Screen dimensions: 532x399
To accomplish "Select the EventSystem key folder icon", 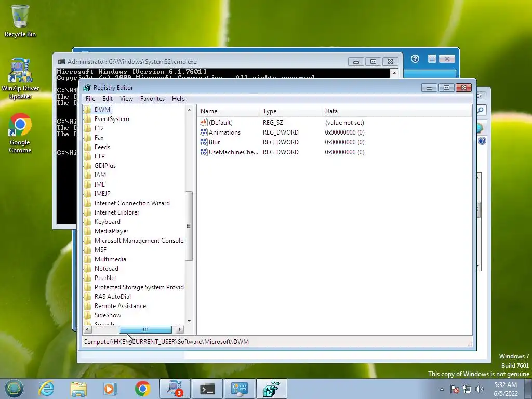I will (88, 119).
